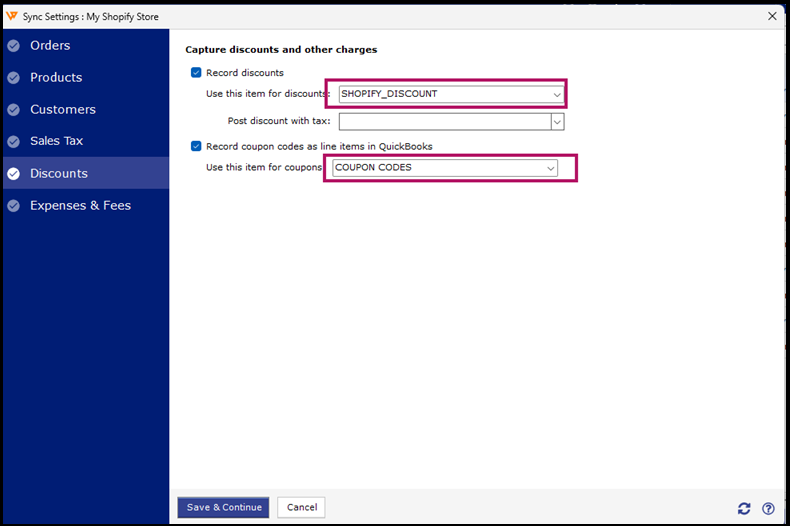Select the Products settings section

coord(56,78)
